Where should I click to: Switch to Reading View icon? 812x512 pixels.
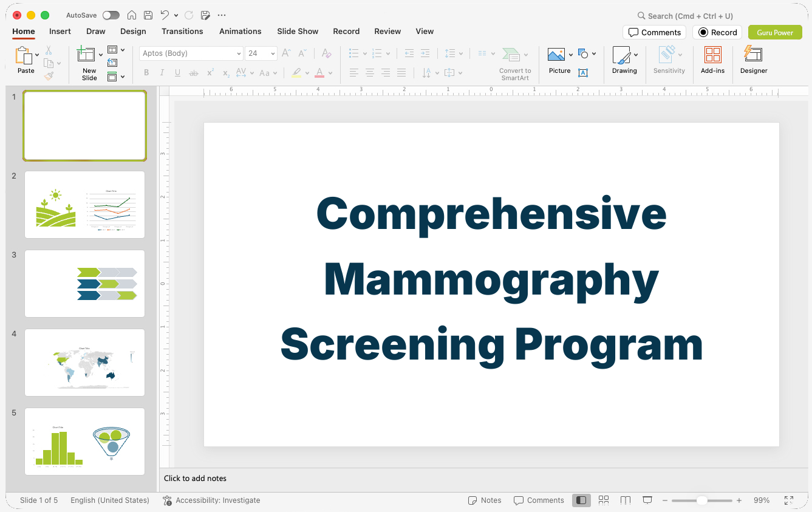pos(626,500)
